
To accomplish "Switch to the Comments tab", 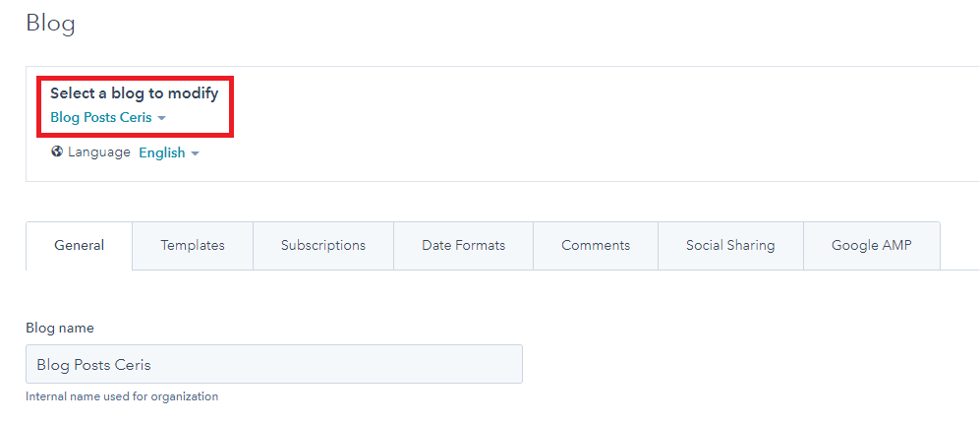I will [x=596, y=245].
